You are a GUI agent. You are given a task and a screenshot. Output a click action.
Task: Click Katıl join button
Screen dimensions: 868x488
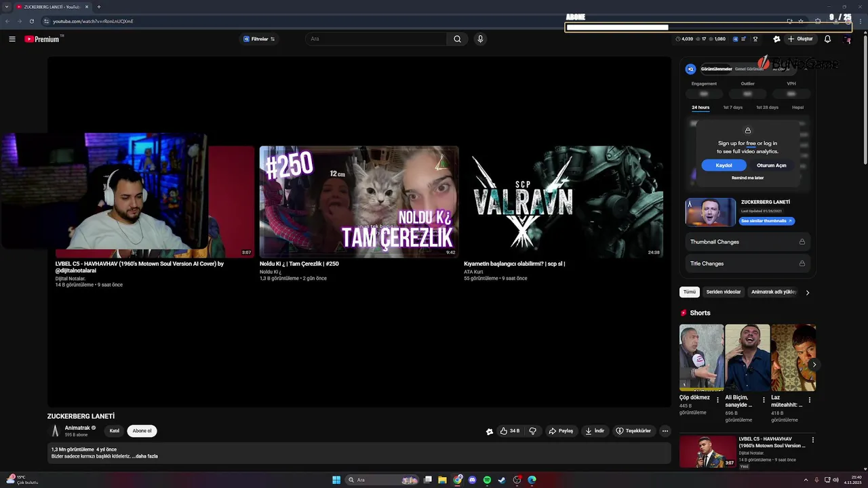[115, 431]
